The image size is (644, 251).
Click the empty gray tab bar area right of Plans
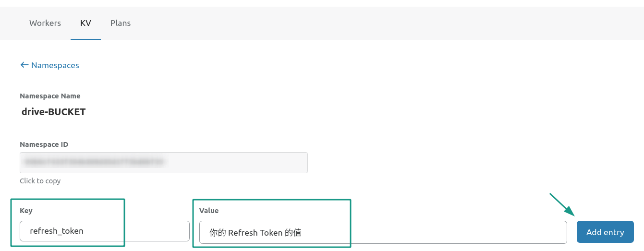[x=384, y=23]
